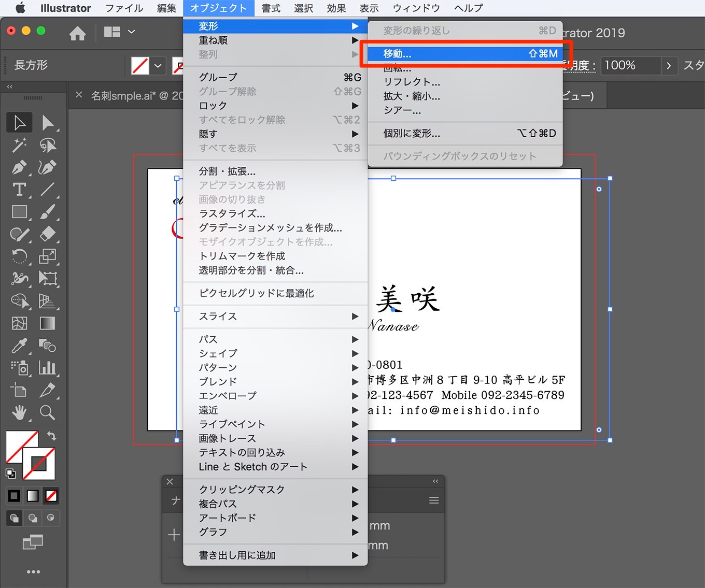Expand the クリッピングマスク submenu
This screenshot has width=705, height=588.
click(275, 490)
